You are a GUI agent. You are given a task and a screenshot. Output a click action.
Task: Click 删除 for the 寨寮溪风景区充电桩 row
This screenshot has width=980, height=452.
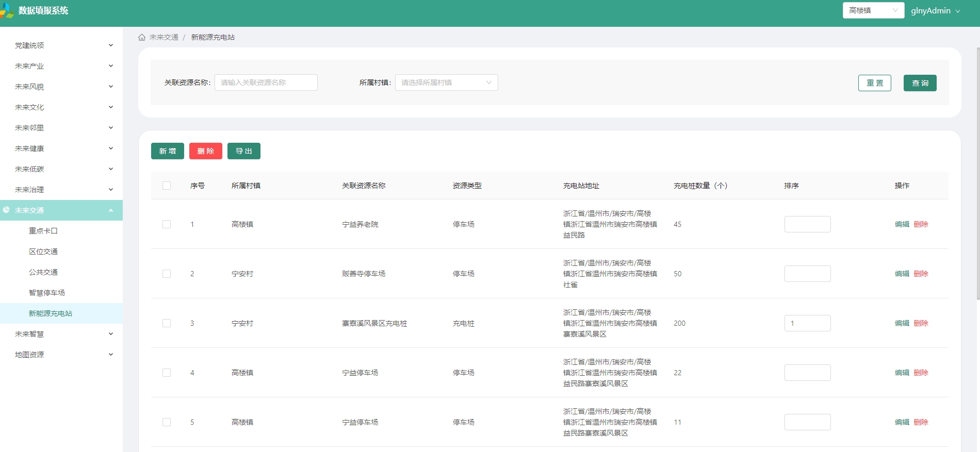tap(921, 323)
